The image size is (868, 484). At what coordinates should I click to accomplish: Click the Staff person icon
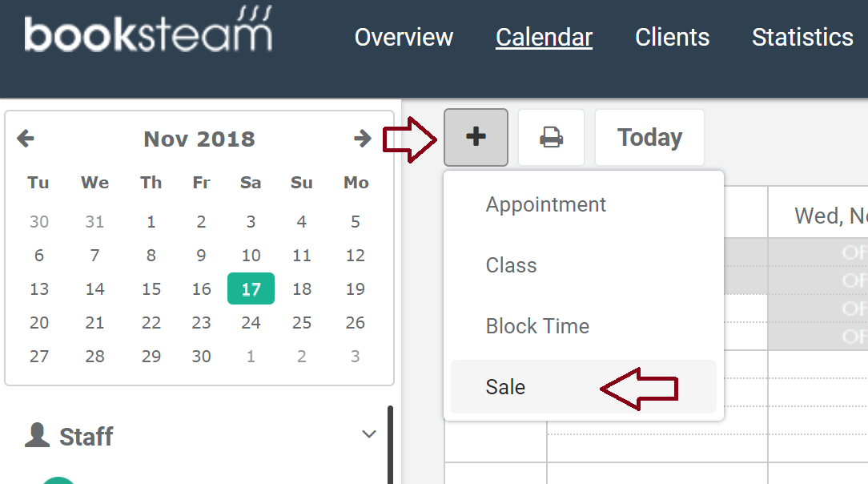pyautogui.click(x=37, y=435)
